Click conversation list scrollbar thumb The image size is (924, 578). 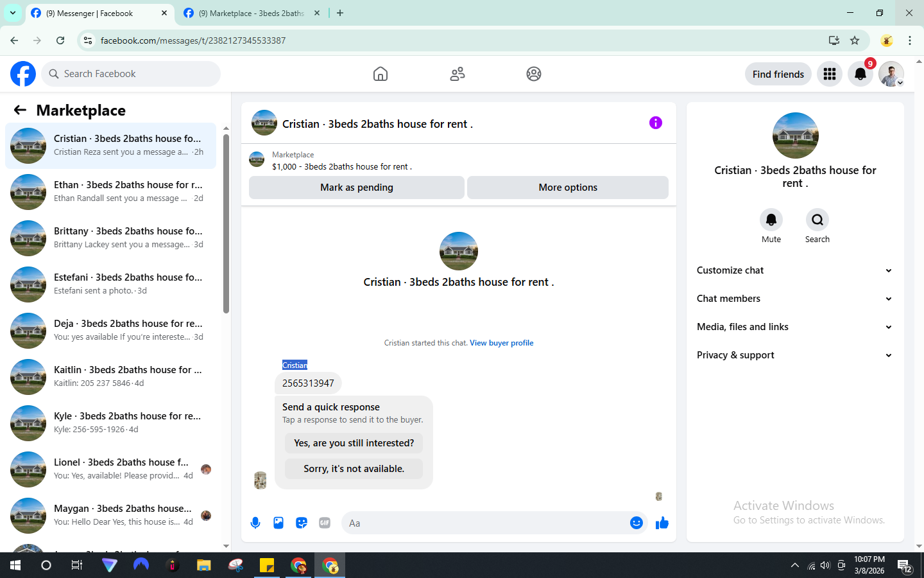tap(226, 223)
